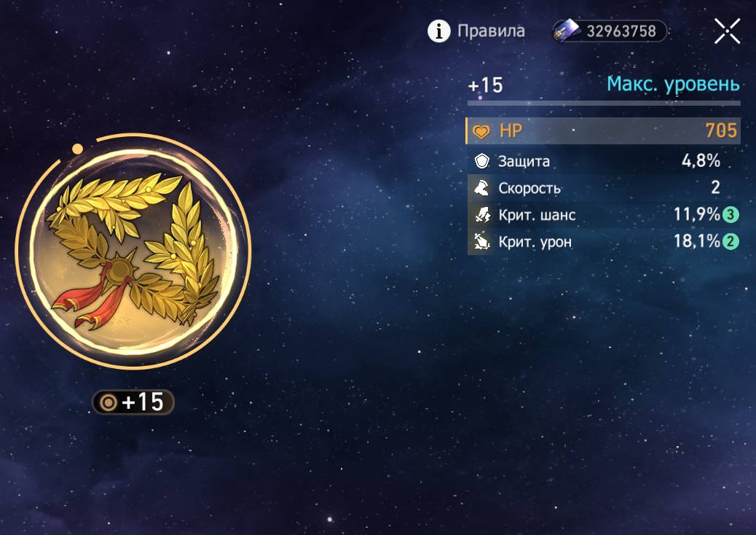Click the green 2 upgrade badge
The height and width of the screenshot is (535, 756).
tap(731, 241)
